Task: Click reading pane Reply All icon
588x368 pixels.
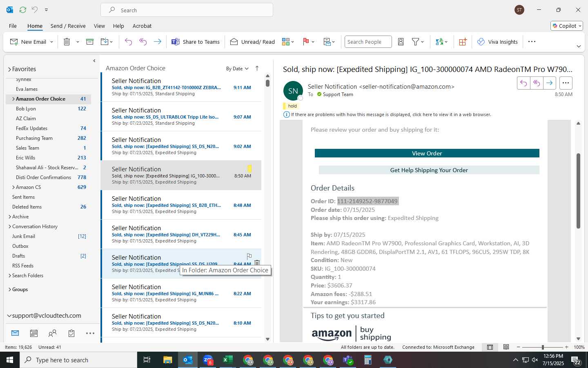Action: 537,83
